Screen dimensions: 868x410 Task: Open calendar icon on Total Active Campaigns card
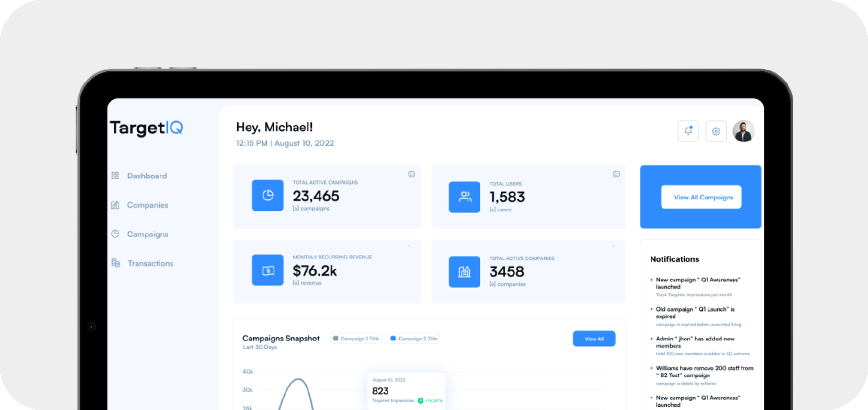point(411,174)
